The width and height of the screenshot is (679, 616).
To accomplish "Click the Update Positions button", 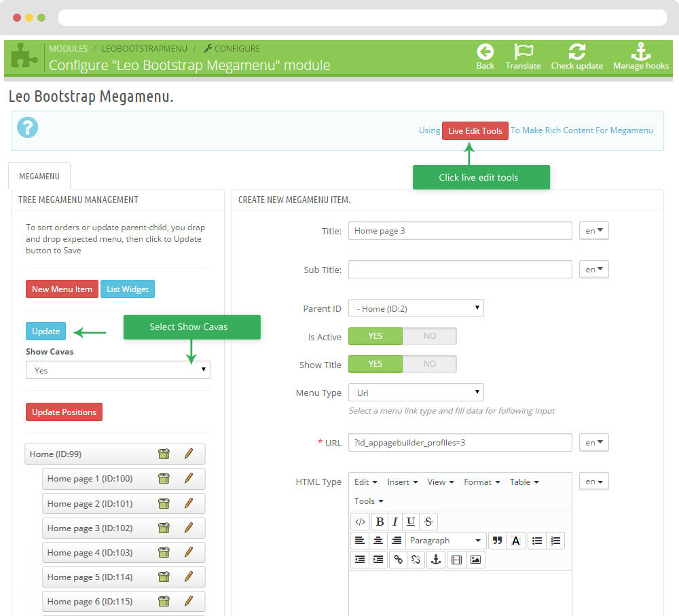I will [x=64, y=412].
